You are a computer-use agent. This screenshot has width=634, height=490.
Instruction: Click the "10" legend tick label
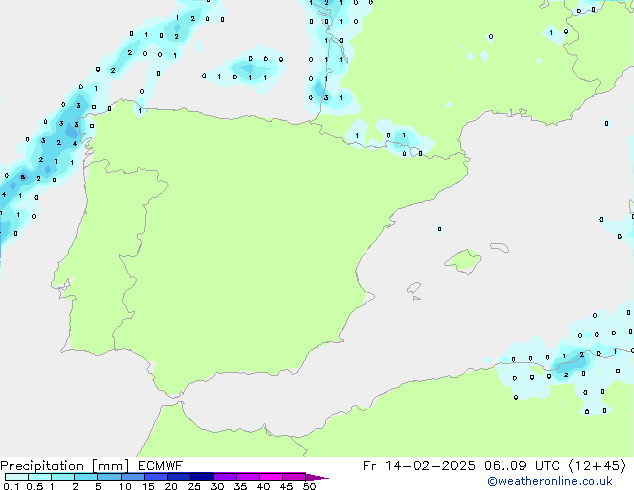(x=125, y=486)
